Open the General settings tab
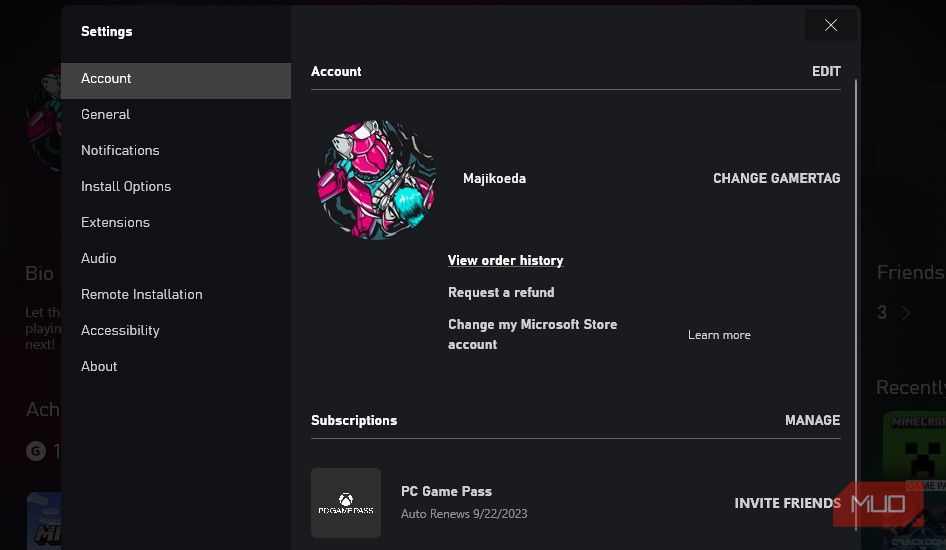946x550 pixels. (x=106, y=114)
